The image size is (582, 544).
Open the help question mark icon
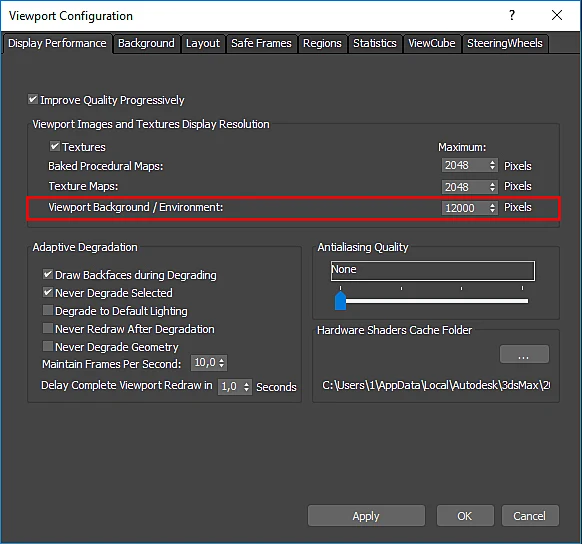(x=512, y=15)
